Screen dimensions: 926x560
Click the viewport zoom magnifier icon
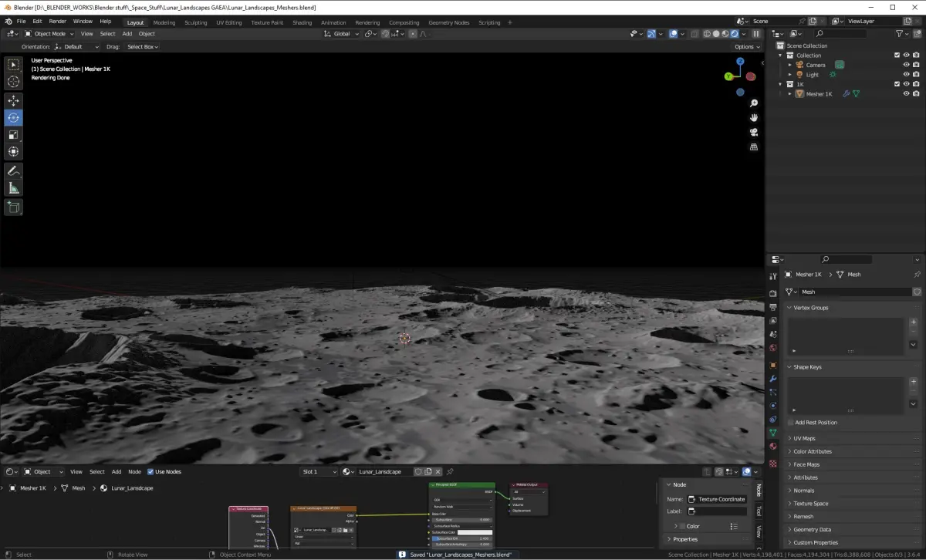(754, 103)
